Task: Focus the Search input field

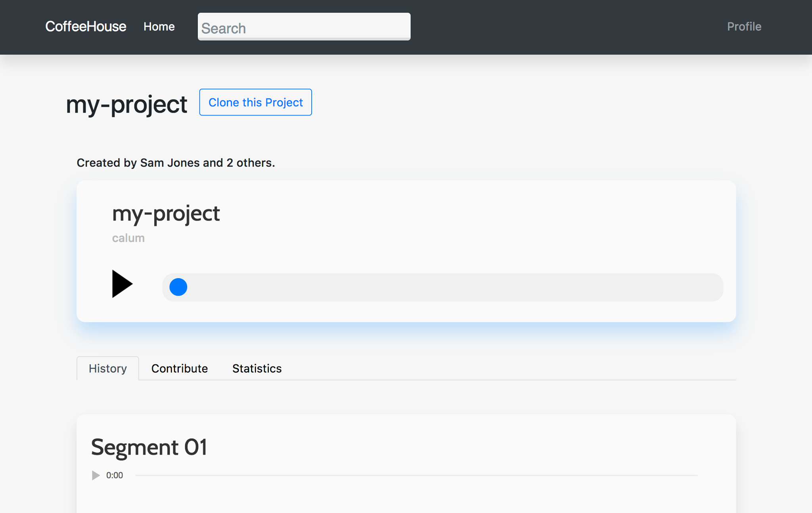Action: coord(304,27)
